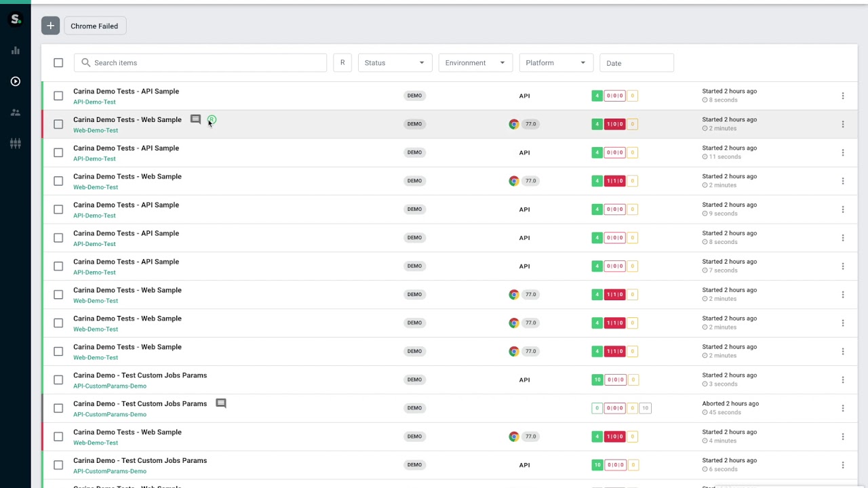
Task: Click green passed count in 3 seconds run
Action: [597, 380]
